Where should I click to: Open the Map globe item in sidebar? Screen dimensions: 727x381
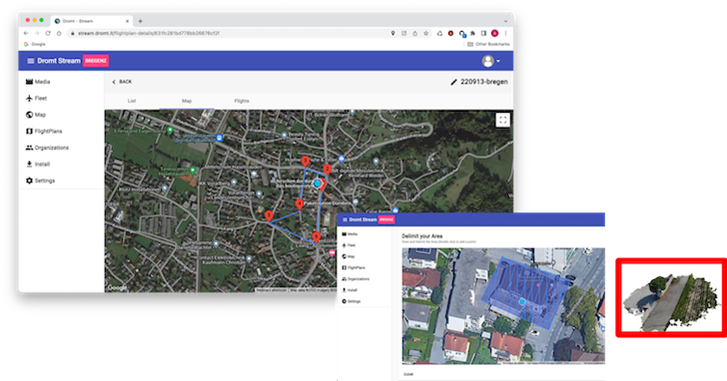36,114
